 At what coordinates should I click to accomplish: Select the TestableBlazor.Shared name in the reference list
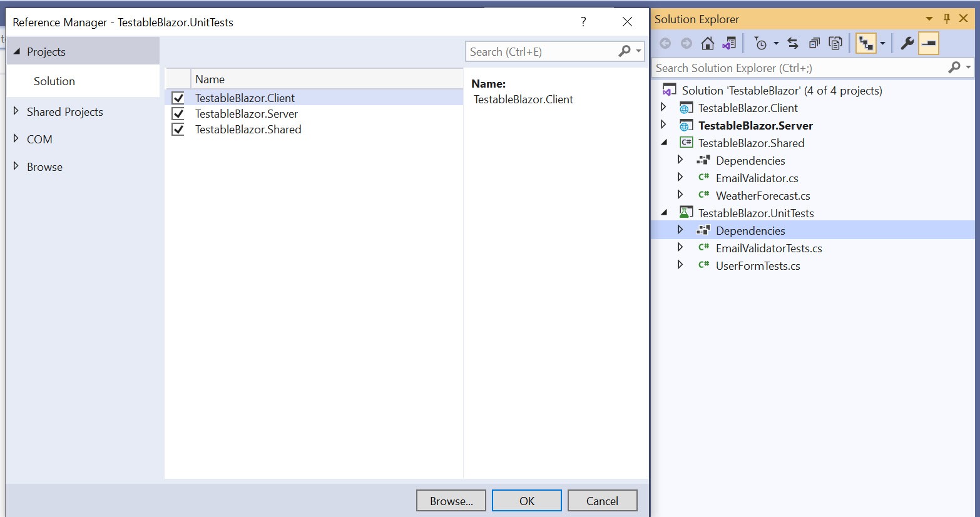[248, 129]
